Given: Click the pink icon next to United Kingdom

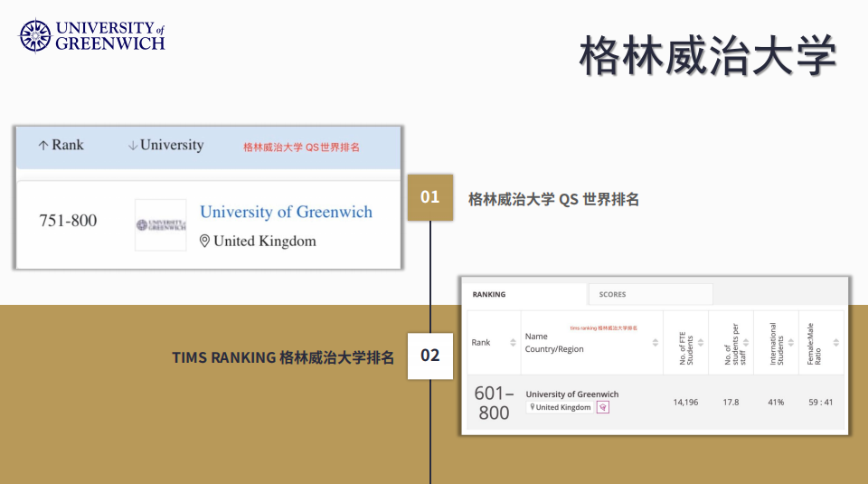Looking at the screenshot, I should click(603, 408).
